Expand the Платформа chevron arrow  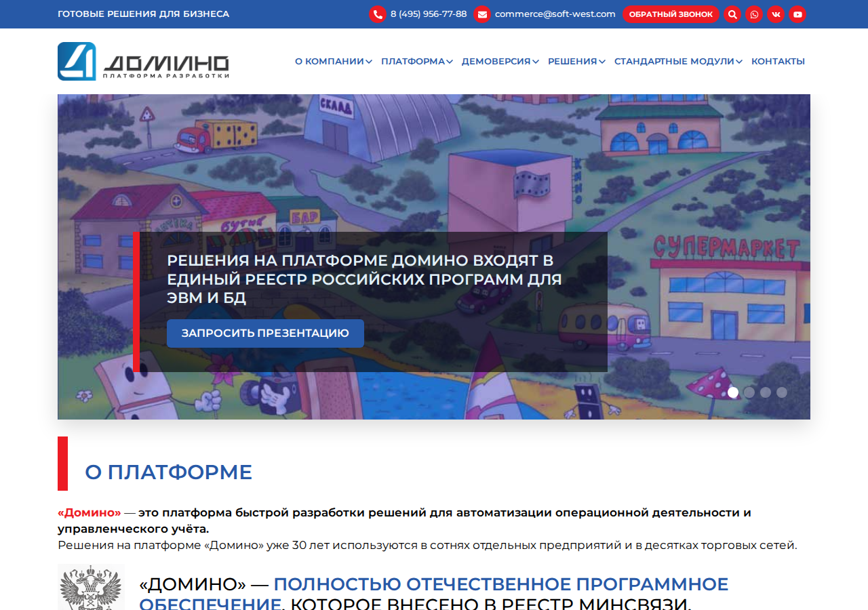450,62
